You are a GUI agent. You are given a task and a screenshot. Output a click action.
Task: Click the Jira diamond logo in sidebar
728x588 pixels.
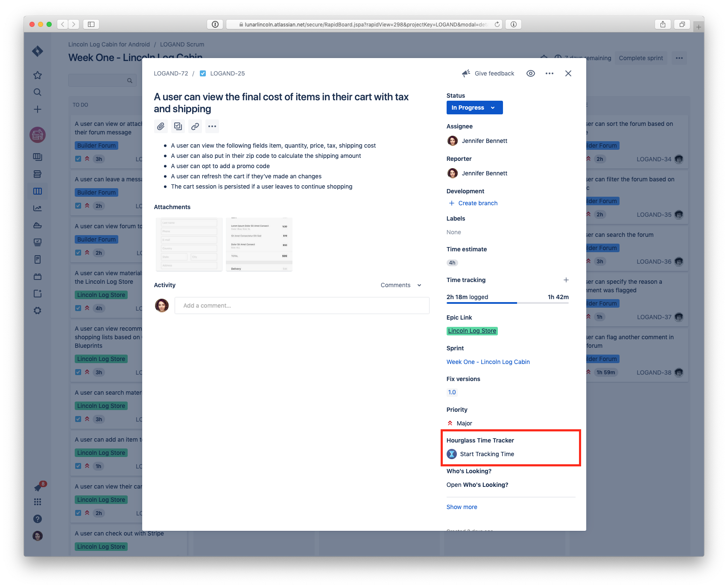[38, 51]
